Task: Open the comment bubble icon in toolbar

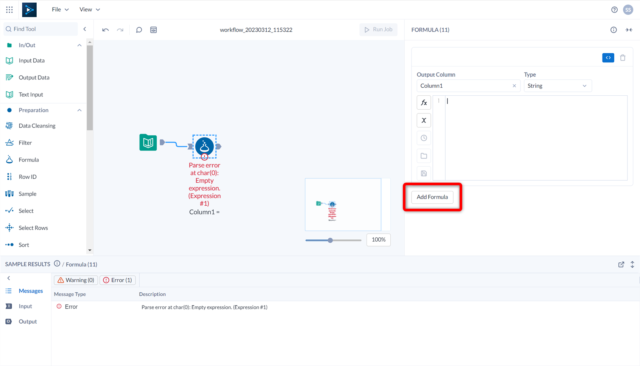Action: (139, 30)
